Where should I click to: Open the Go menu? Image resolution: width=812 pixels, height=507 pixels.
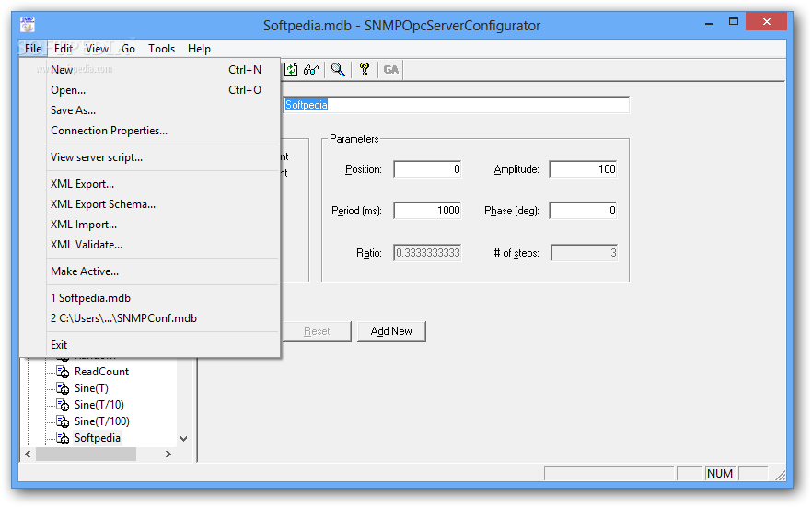pos(129,49)
